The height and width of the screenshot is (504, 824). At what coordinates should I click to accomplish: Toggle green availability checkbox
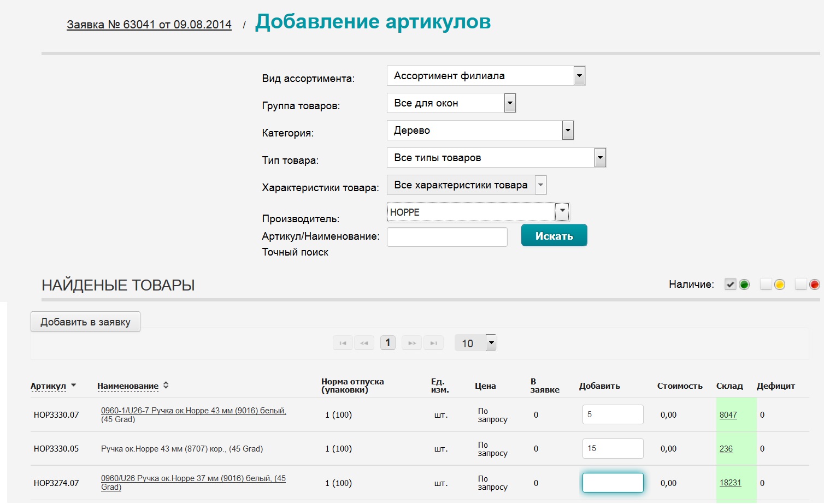click(730, 284)
